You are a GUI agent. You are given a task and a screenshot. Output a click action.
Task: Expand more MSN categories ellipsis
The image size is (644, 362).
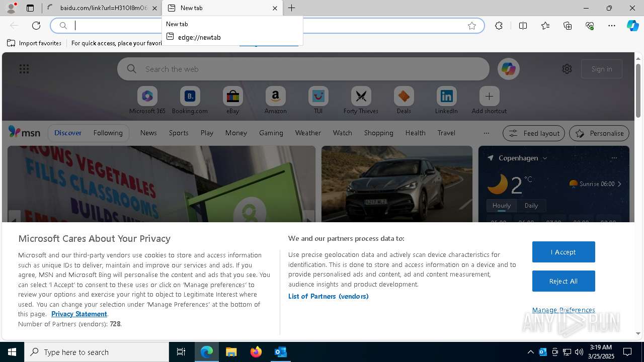486,133
